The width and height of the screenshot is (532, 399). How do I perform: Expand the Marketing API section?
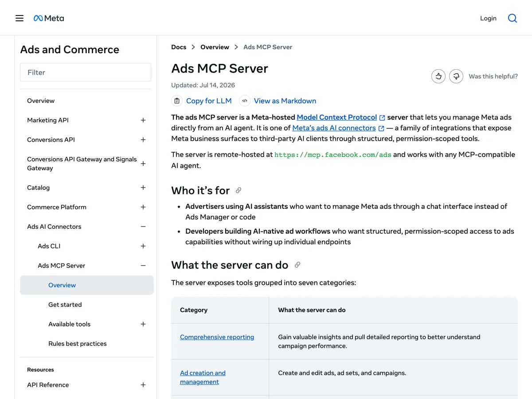143,120
